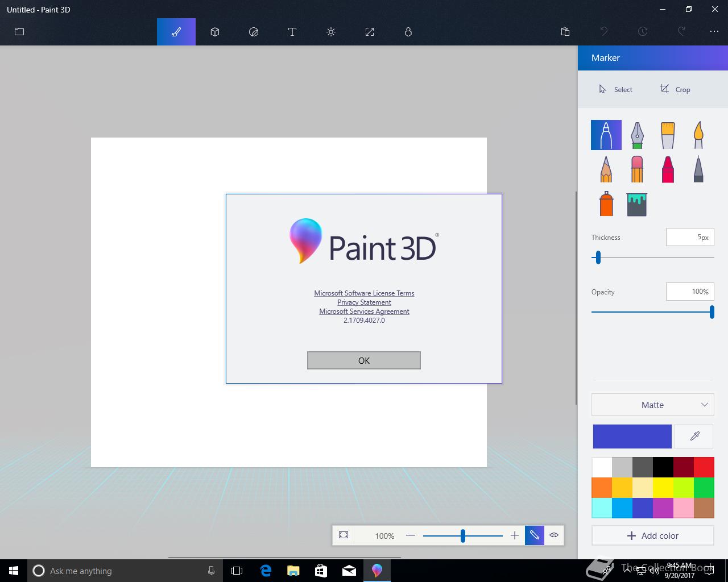
Task: Pick the red color swatch
Action: point(704,467)
